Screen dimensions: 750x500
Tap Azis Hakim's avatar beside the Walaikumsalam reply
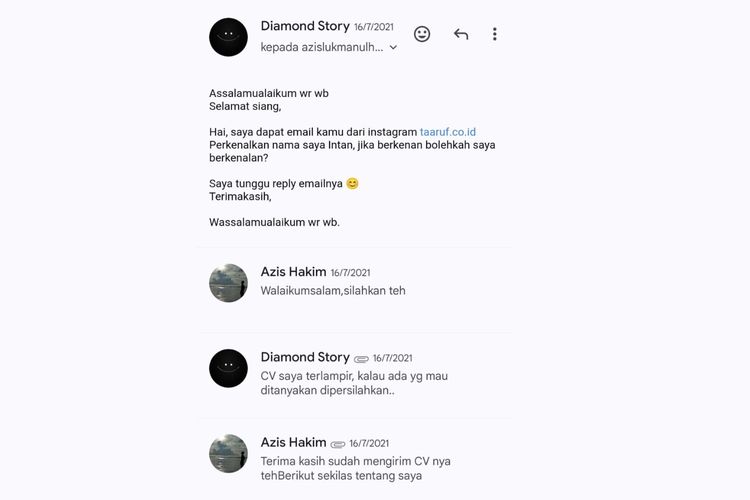click(228, 283)
